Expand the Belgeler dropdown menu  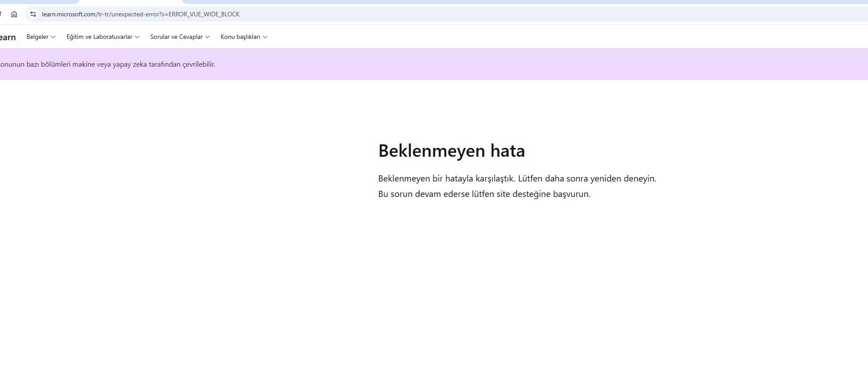click(41, 37)
